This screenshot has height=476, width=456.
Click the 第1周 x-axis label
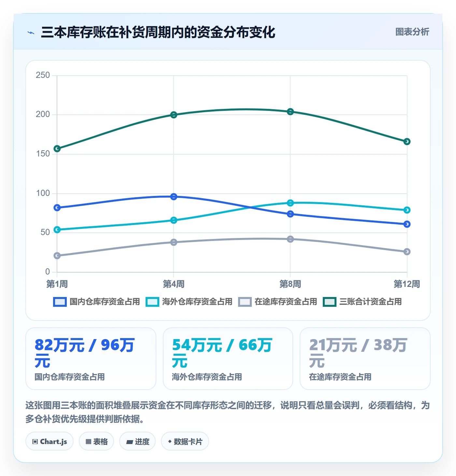pos(57,284)
